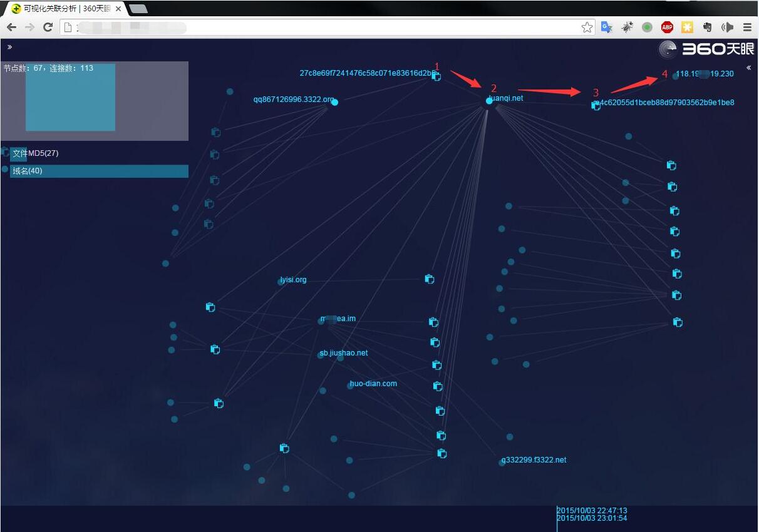Screen dimensions: 759x532
Task: Select the file node 27c8e69f7241476c58c071e83616d2b8
Action: coord(436,76)
